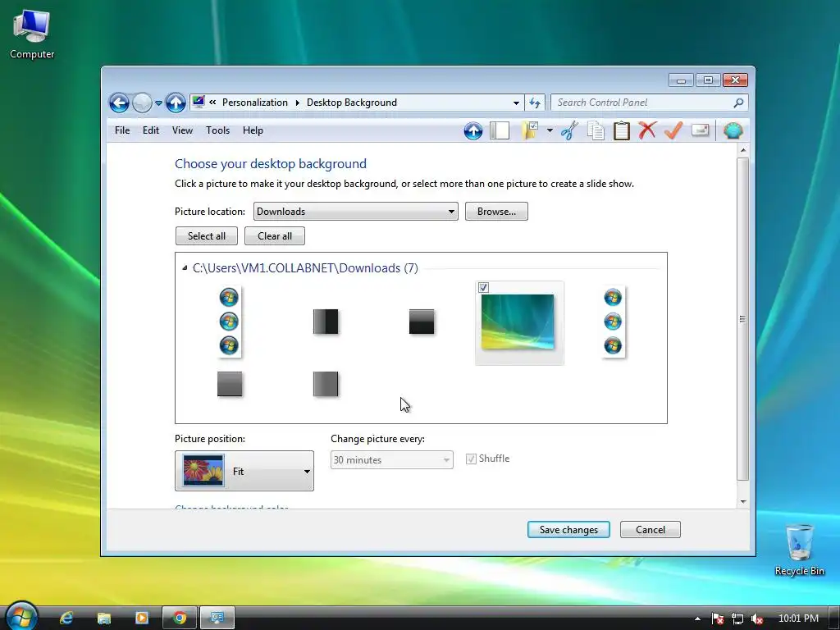Click Personalization in the breadcrumb
840x630 pixels.
pyautogui.click(x=255, y=103)
